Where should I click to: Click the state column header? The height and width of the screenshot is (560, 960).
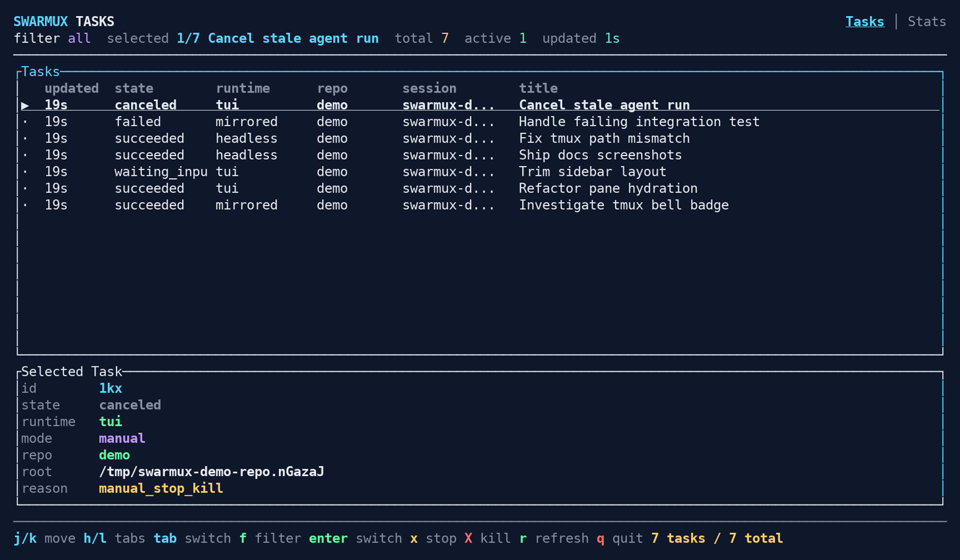134,88
